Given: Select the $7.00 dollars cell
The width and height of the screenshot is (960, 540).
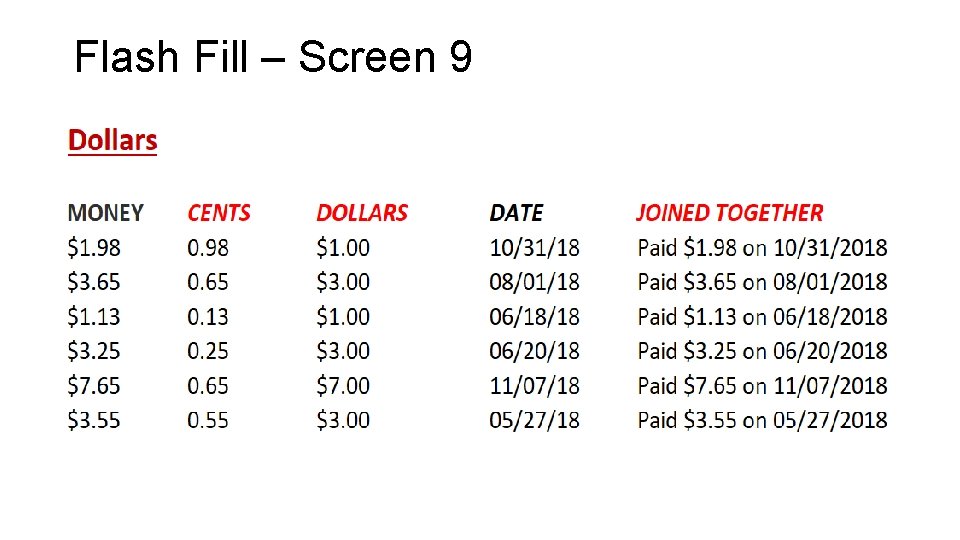Looking at the screenshot, I should coord(343,385).
